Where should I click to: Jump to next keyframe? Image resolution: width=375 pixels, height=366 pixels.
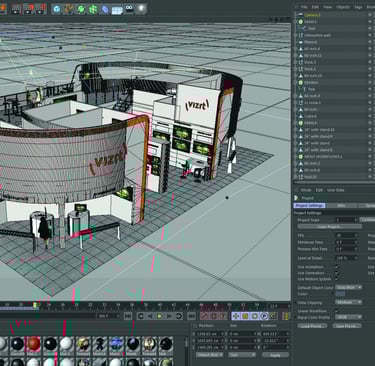(x=179, y=316)
